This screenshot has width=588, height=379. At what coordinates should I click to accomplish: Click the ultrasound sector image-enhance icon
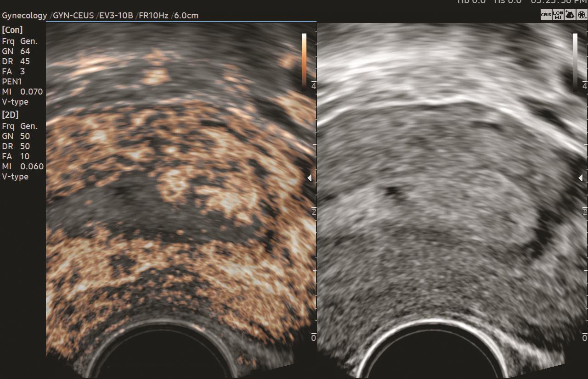click(570, 15)
